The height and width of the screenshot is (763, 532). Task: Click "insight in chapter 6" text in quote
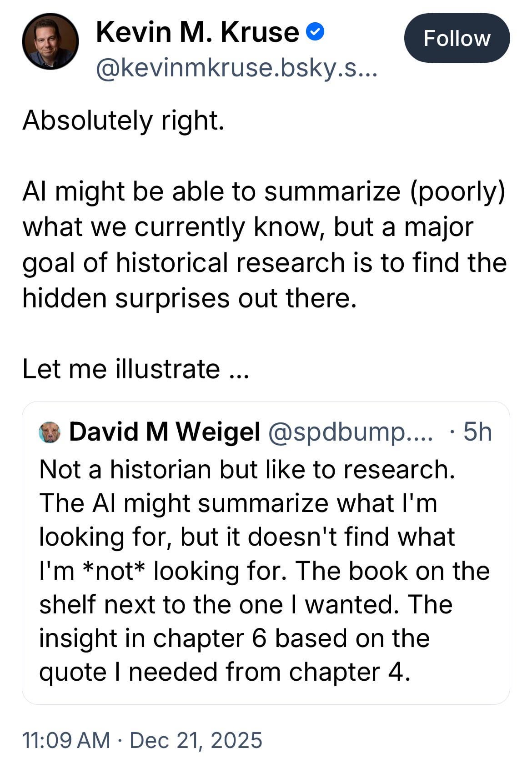[154, 638]
